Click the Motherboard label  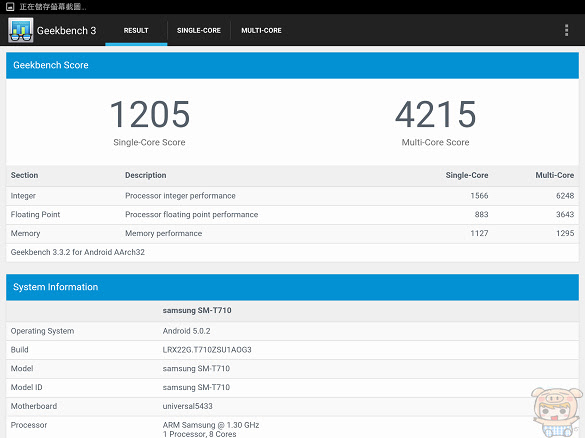[34, 406]
